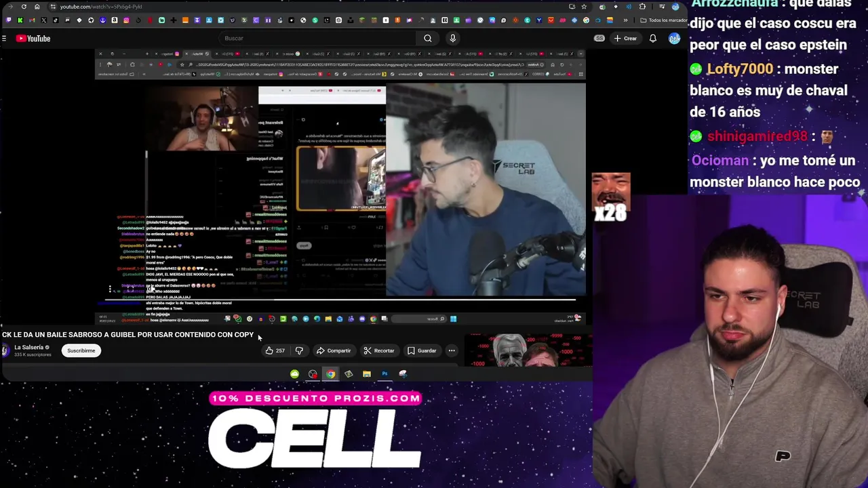This screenshot has width=868, height=488.
Task: Click the magnifier search button
Action: (x=428, y=39)
